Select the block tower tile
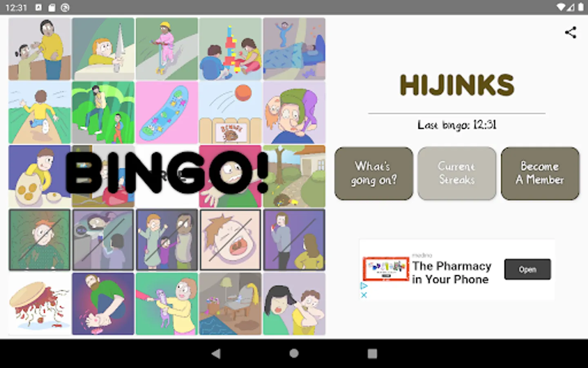The height and width of the screenshot is (368, 588). (x=230, y=49)
